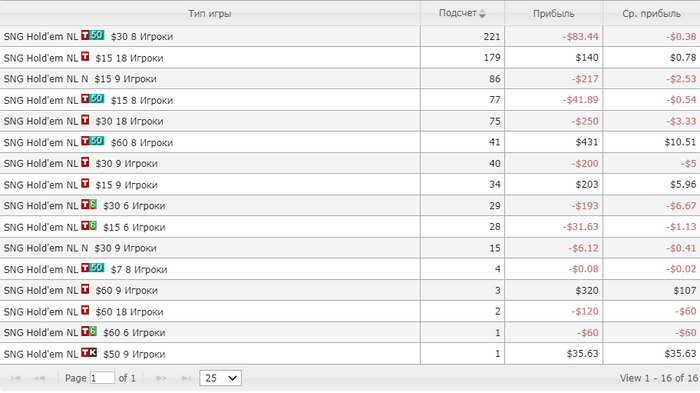This screenshot has height=393, width=700.
Task: Click red T icon in $60 9 Игроки row
Action: pos(85,289)
